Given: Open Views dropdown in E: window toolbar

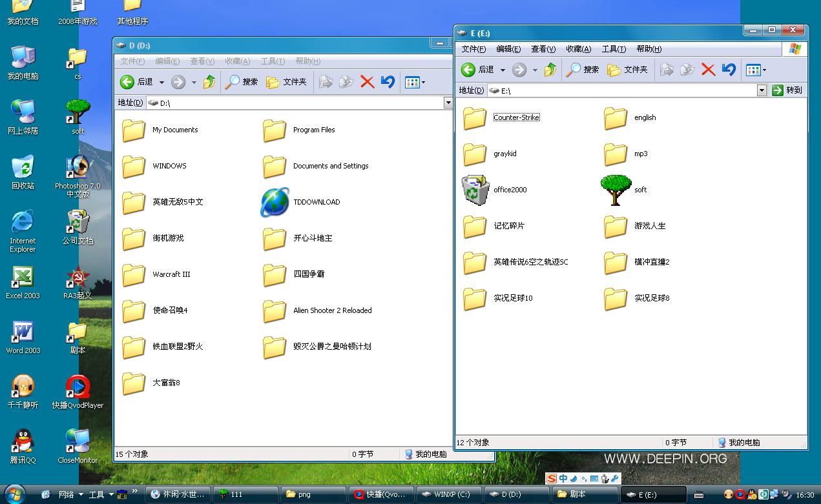Looking at the screenshot, I should pyautogui.click(x=765, y=70).
